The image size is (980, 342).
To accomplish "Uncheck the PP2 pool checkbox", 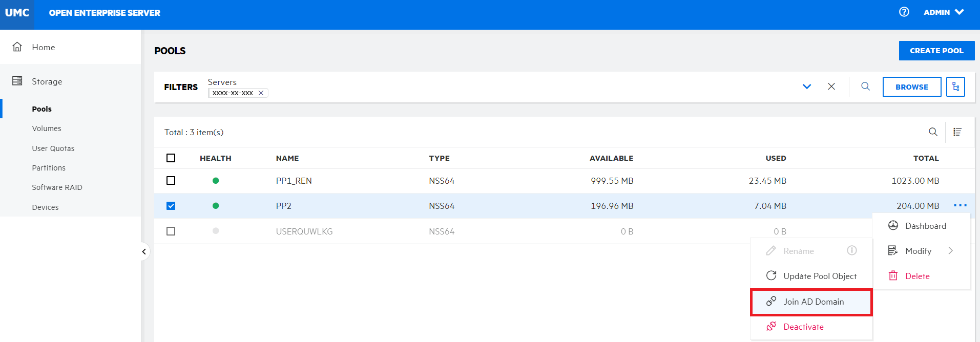I will [171, 206].
